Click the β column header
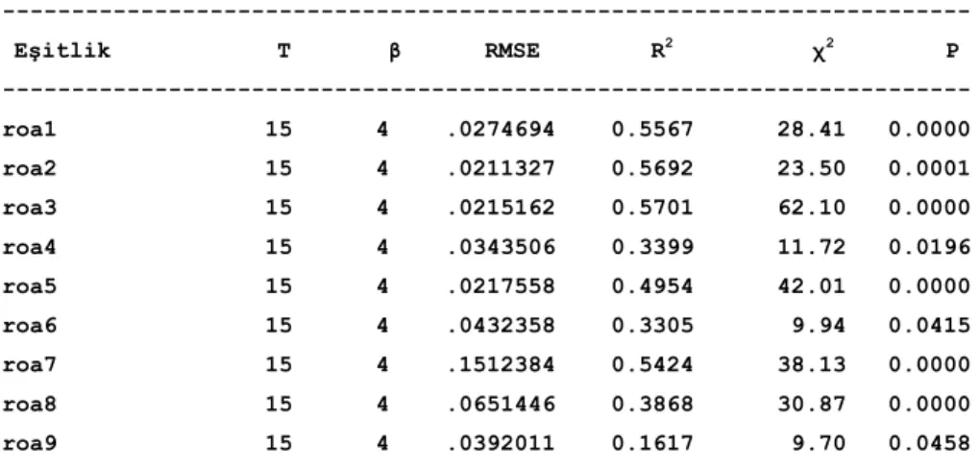 [x=394, y=52]
